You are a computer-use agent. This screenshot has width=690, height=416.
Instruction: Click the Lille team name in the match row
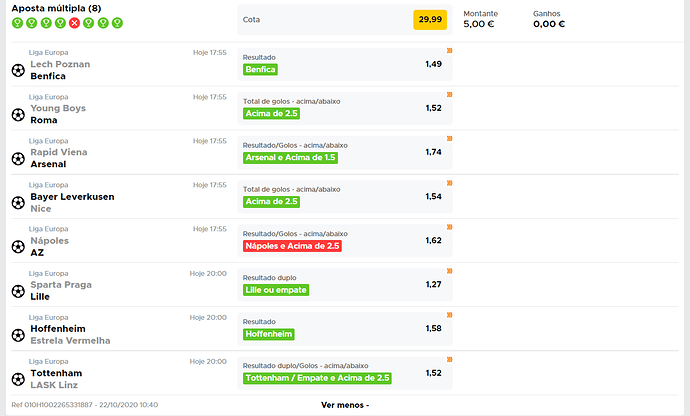point(40,297)
